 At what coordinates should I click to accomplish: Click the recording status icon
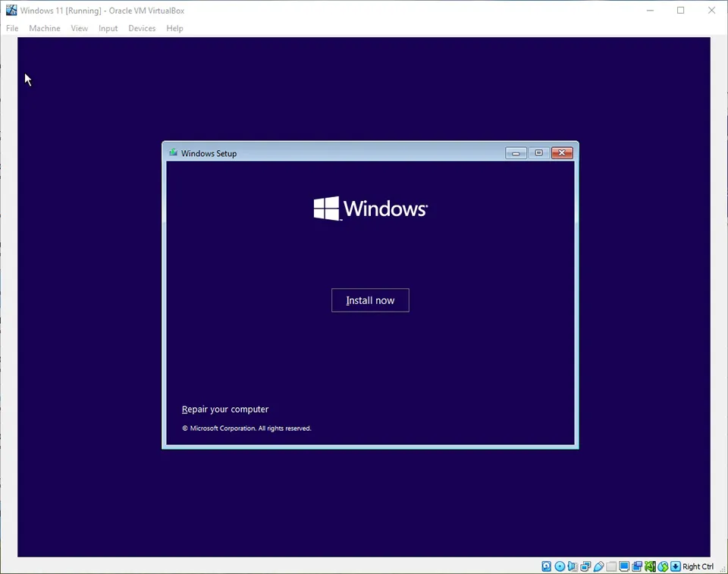click(637, 566)
